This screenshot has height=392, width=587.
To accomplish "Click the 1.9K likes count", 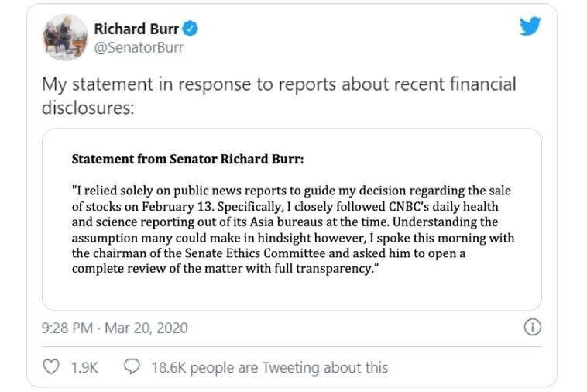I will (x=84, y=368).
